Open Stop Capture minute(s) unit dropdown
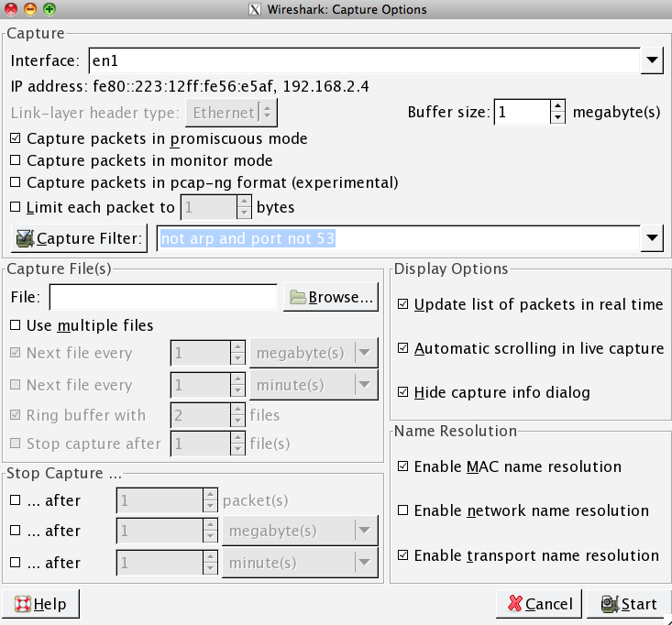The width and height of the screenshot is (672, 625). tap(300, 563)
